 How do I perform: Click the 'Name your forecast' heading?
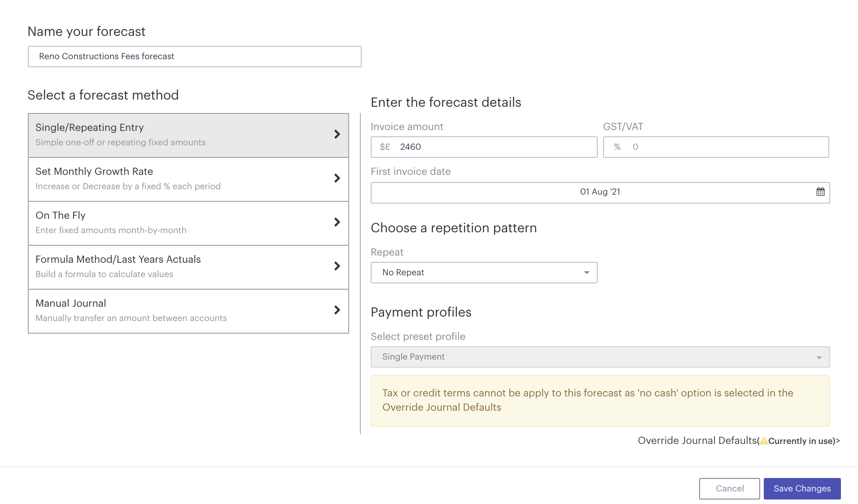(x=87, y=31)
